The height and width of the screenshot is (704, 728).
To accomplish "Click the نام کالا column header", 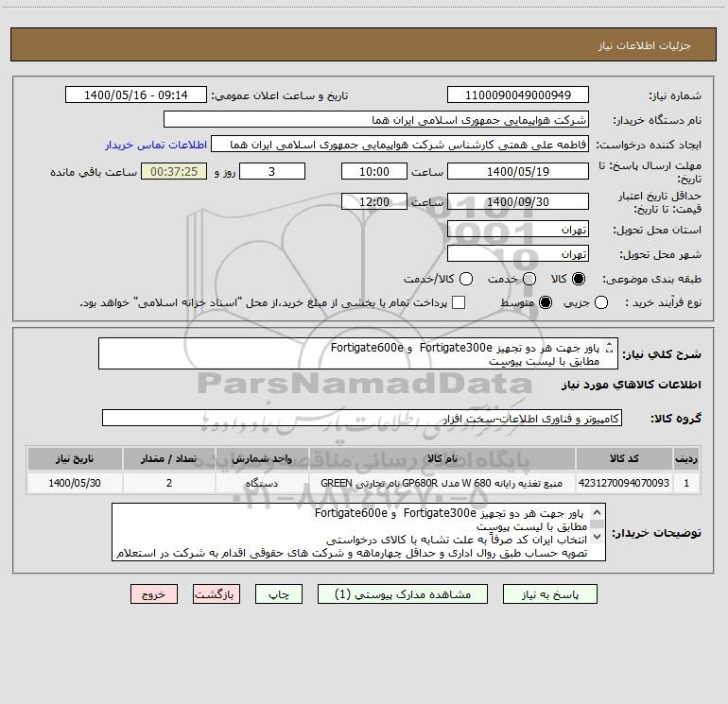I will pyautogui.click(x=442, y=459).
